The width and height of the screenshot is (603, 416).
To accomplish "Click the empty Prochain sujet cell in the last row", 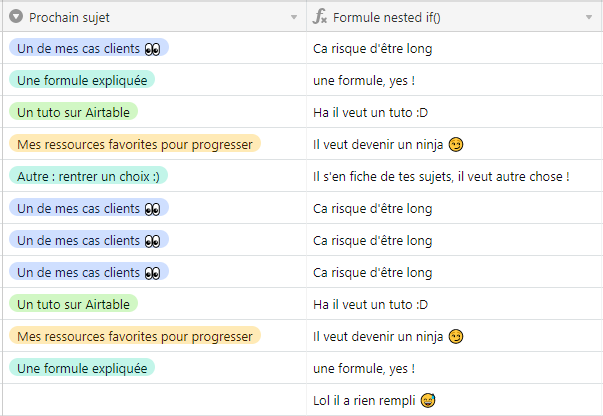I will pos(153,400).
